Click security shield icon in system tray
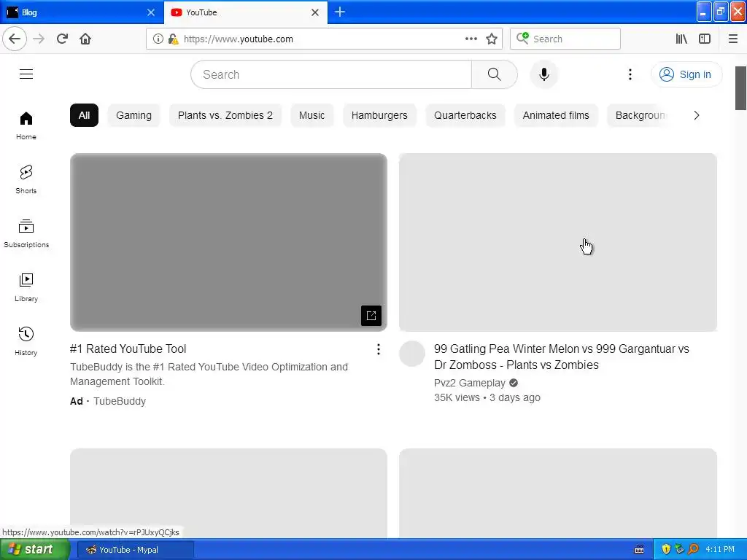Viewport: 747px width, 560px height. 666,550
